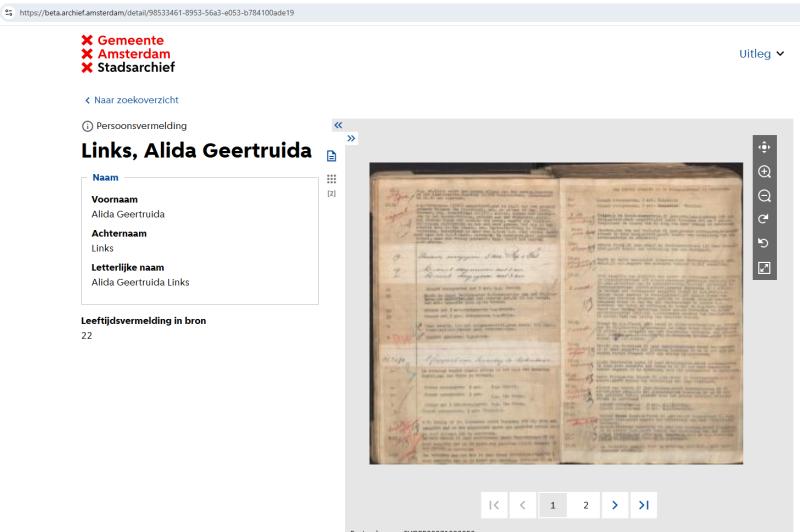The width and height of the screenshot is (800, 532).
Task: Open the scan in fullscreen mode
Action: (765, 267)
